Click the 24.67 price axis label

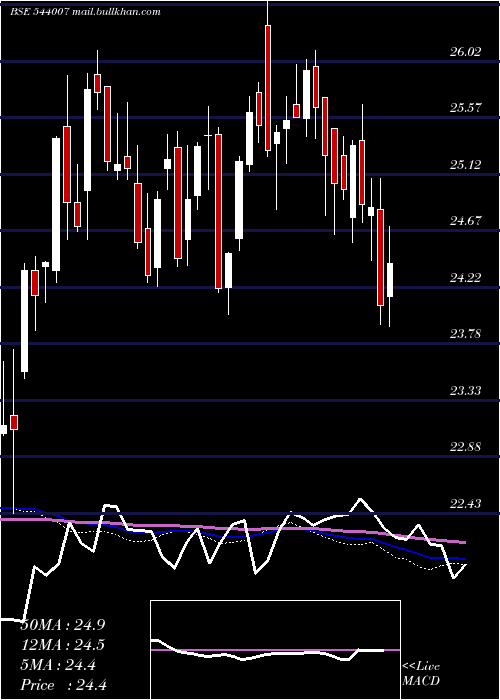[x=466, y=221]
